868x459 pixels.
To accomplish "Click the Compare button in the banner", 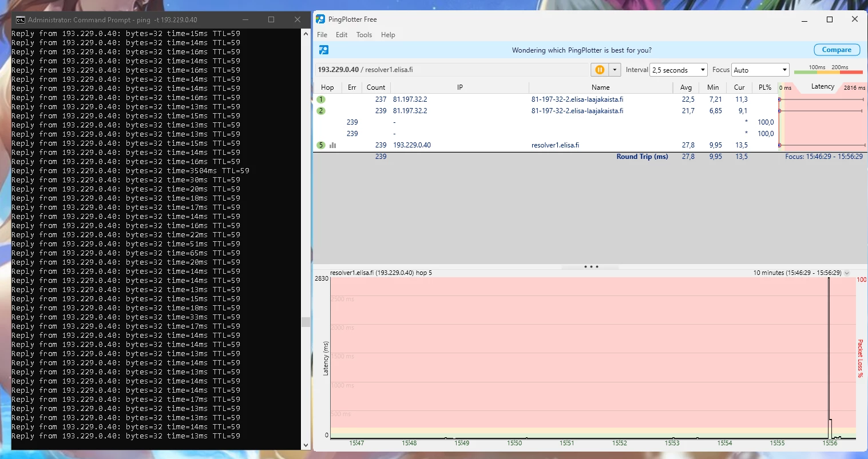I will click(837, 50).
